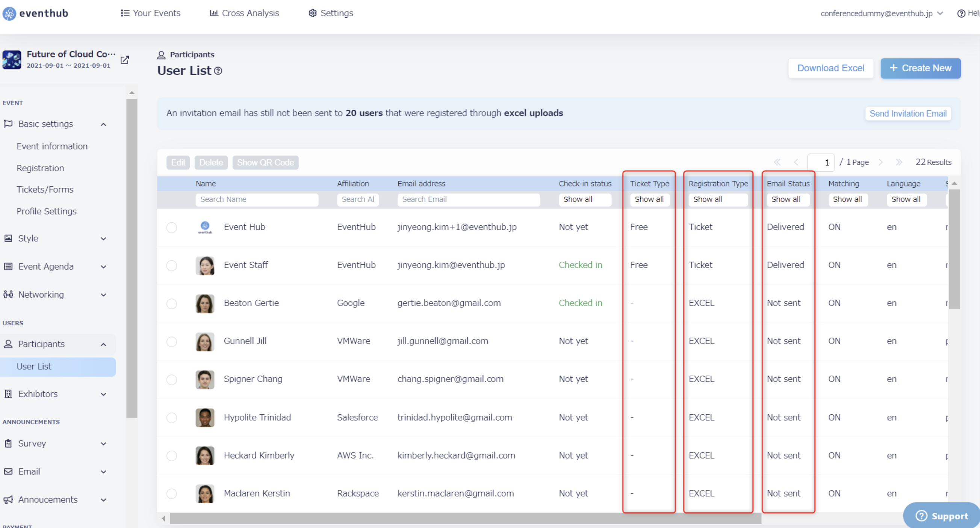Click the horizontal scrollbar under the table
The height and width of the screenshot is (528, 980).
(x=465, y=518)
